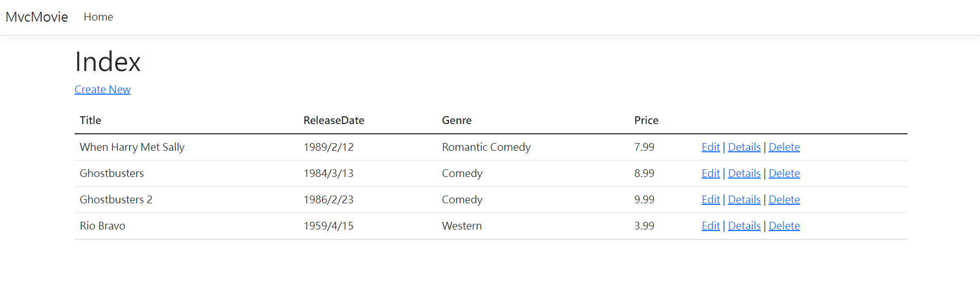980x282 pixels.
Task: Delete the Ghostbusters 2 movie
Action: [x=784, y=200]
